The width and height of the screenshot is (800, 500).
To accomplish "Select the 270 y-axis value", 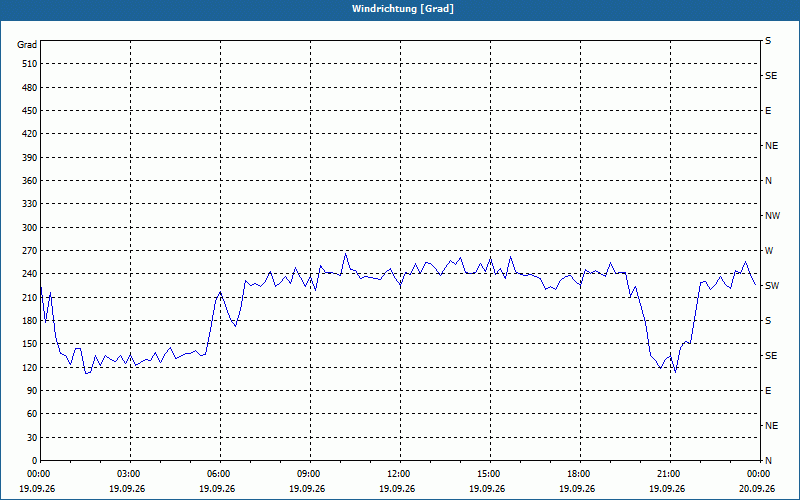I will point(29,251).
